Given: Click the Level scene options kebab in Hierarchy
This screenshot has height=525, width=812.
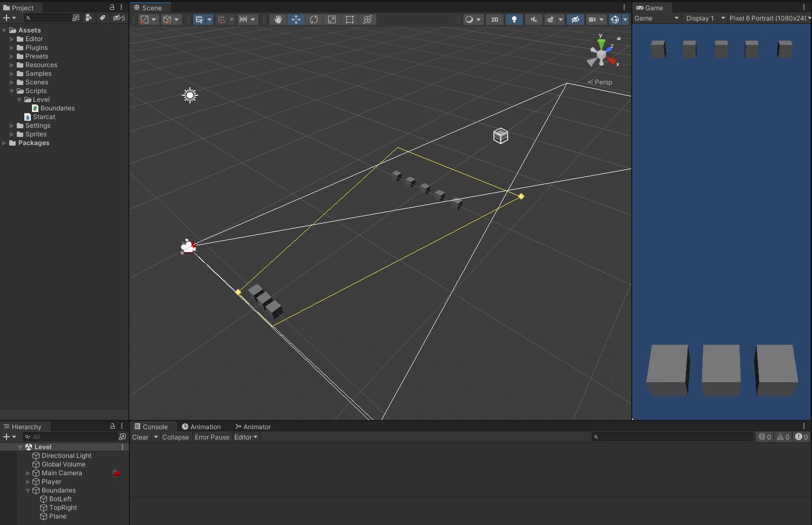Looking at the screenshot, I should coord(122,447).
